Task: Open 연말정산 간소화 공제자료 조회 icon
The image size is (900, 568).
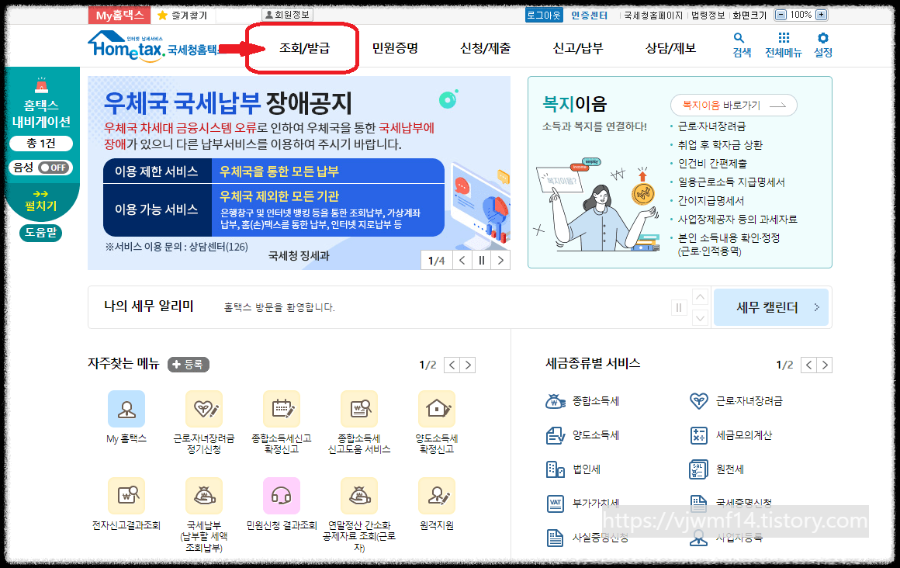Action: pyautogui.click(x=359, y=495)
